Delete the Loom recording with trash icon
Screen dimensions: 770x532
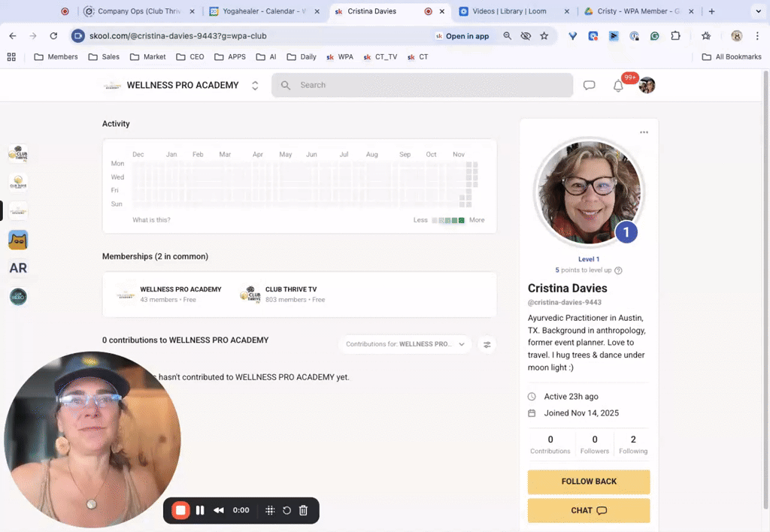pyautogui.click(x=304, y=510)
